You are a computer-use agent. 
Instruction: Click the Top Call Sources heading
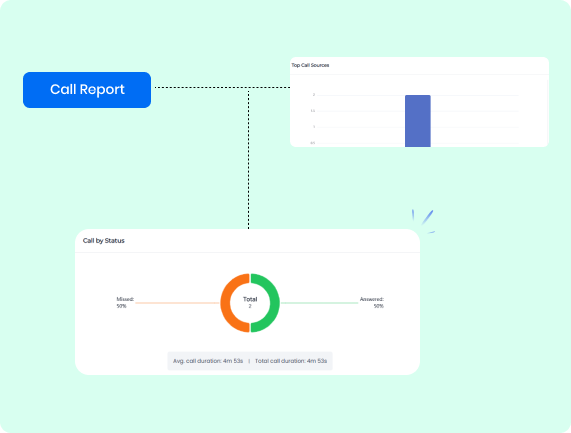point(310,65)
